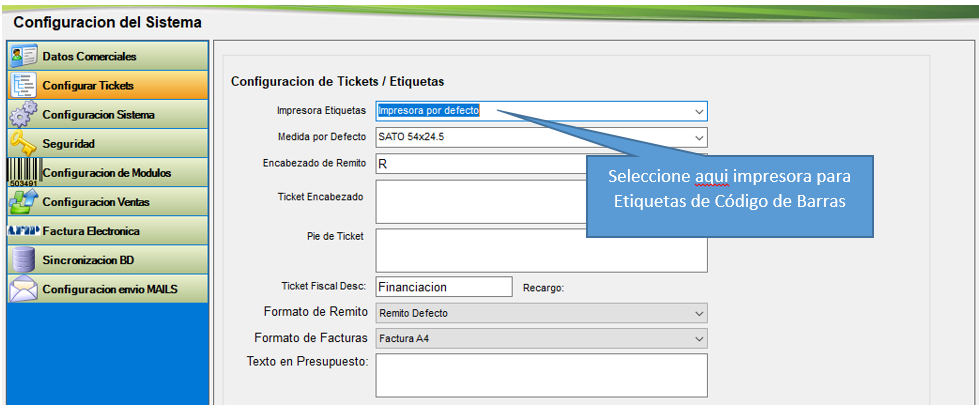
Task: Click the database icon for Sincronizacion BD
Action: (23, 260)
